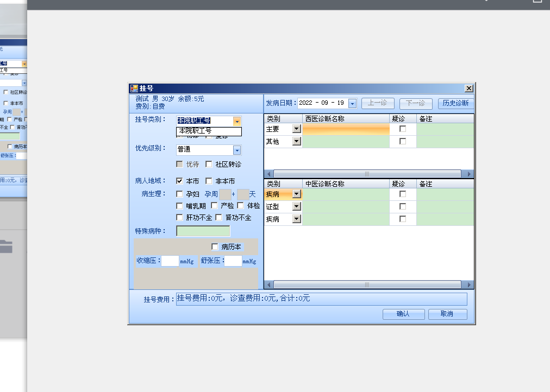
Task: Check 疑诊 for the 主要 row
Action: [x=403, y=129]
